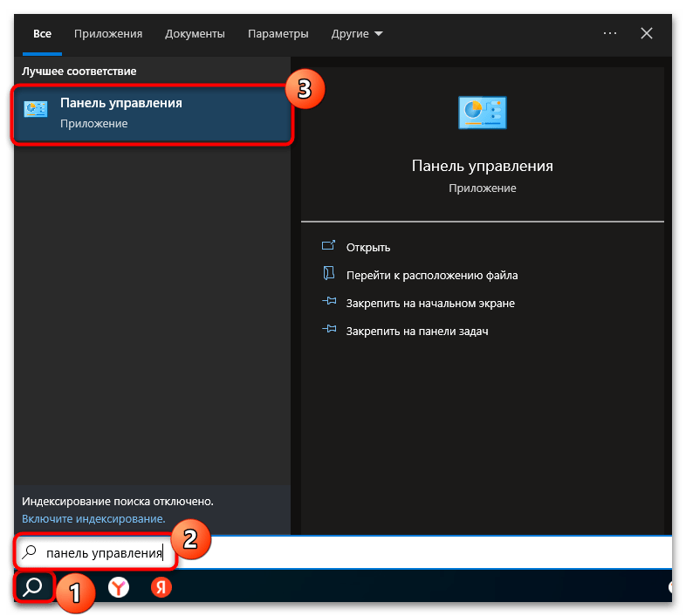This screenshot has height=616, width=686.
Task: Switch to the Все tab
Action: [x=42, y=34]
